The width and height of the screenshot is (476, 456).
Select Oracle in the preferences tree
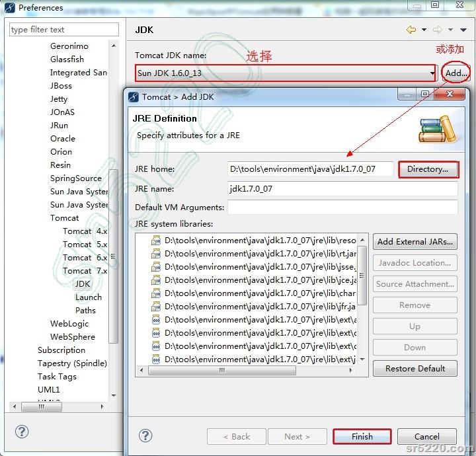(x=63, y=139)
